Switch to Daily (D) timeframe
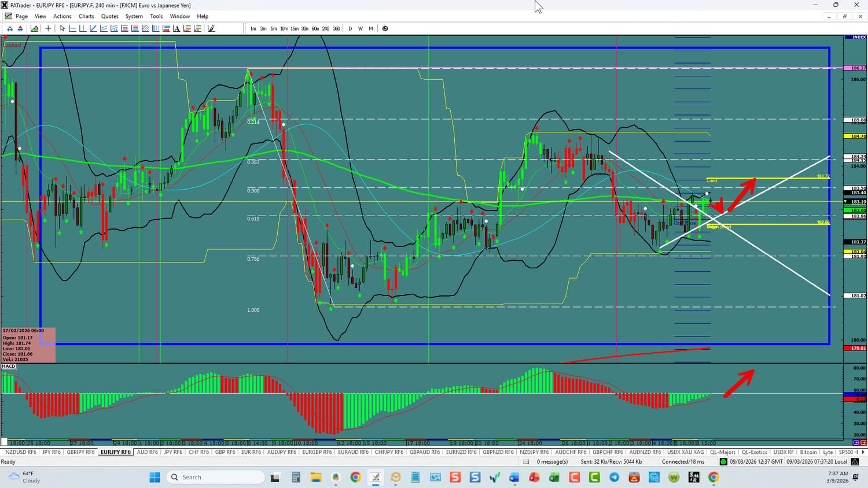868x488 pixels. click(x=350, y=28)
